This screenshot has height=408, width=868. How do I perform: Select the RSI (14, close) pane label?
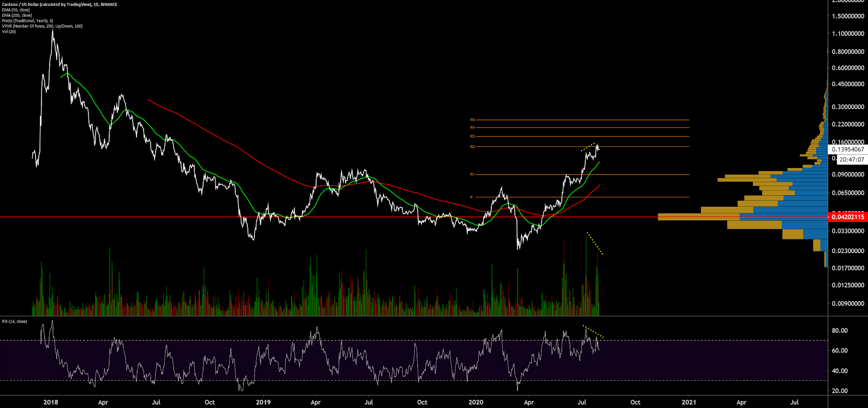click(14, 321)
